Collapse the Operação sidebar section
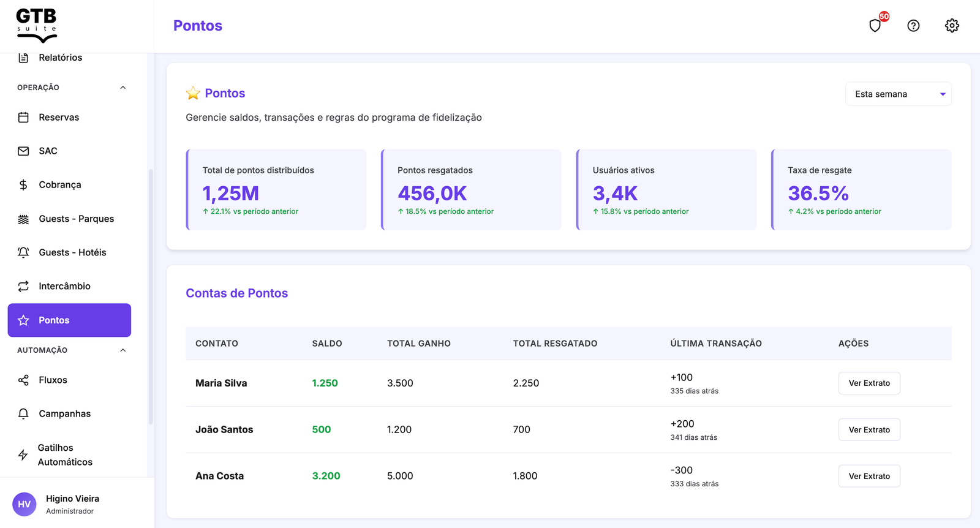The image size is (980, 528). [x=123, y=88]
